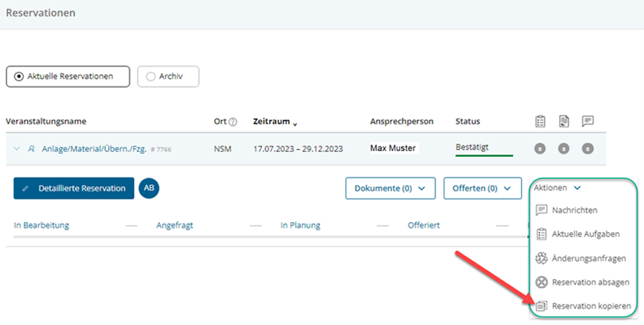Collapse the reservation row with chevron
The image size is (644, 325).
click(x=16, y=149)
